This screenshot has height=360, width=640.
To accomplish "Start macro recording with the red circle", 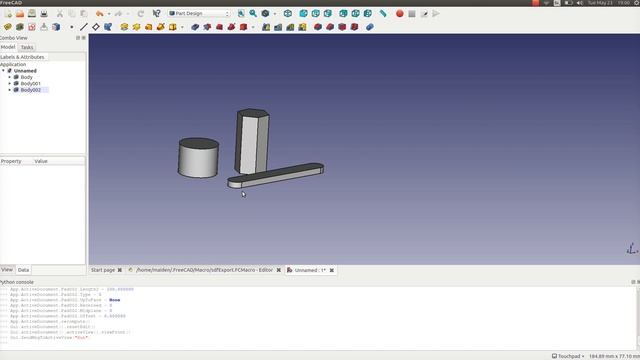I will tap(400, 13).
